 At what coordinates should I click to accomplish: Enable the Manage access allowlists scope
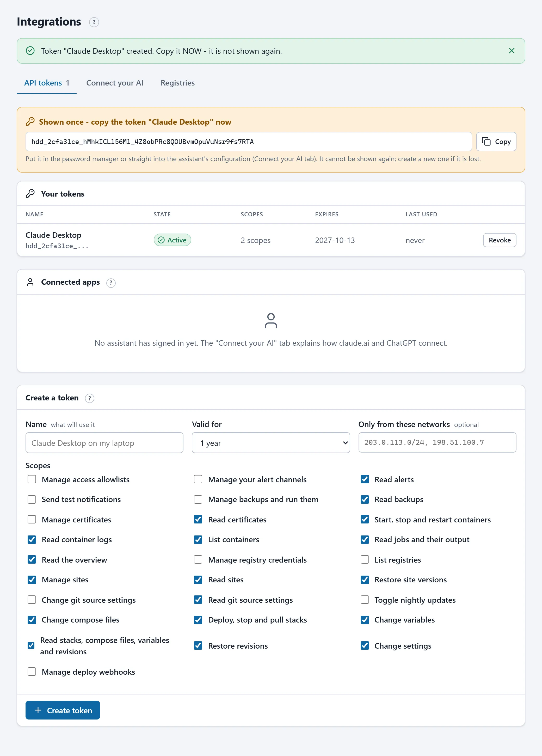tap(32, 479)
